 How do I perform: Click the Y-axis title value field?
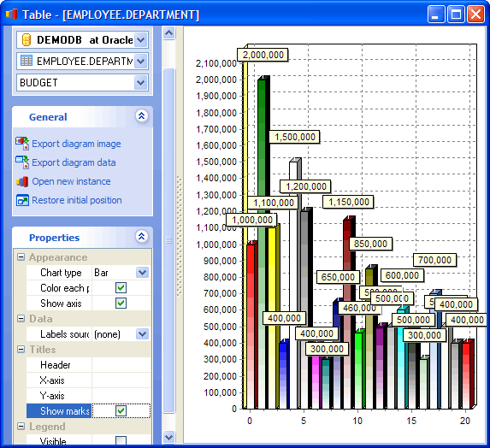click(121, 396)
